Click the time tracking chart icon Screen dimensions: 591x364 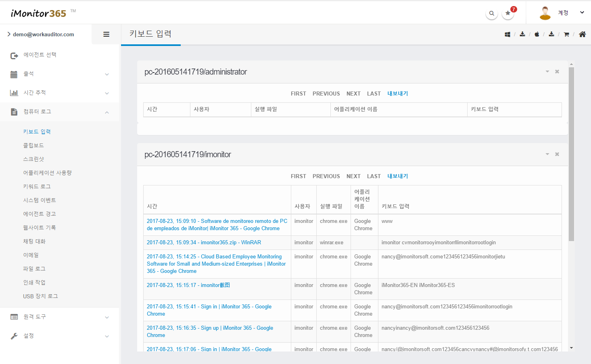coord(14,93)
